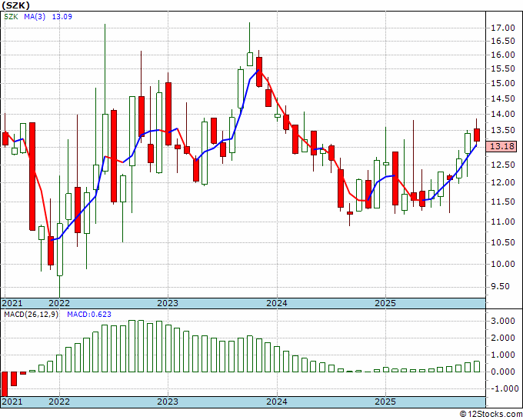Select 2024 on the price chart timeline
The image size is (523, 420).
coord(277,303)
